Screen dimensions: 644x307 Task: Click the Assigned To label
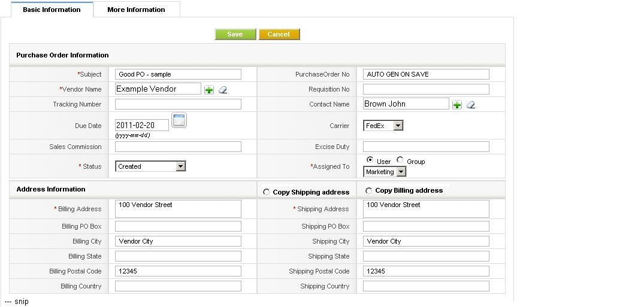click(330, 166)
